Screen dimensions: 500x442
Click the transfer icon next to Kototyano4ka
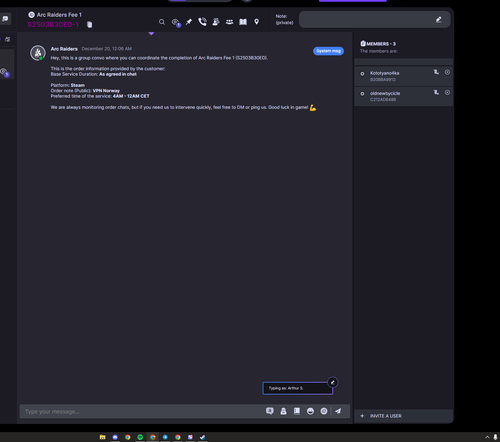(436, 72)
